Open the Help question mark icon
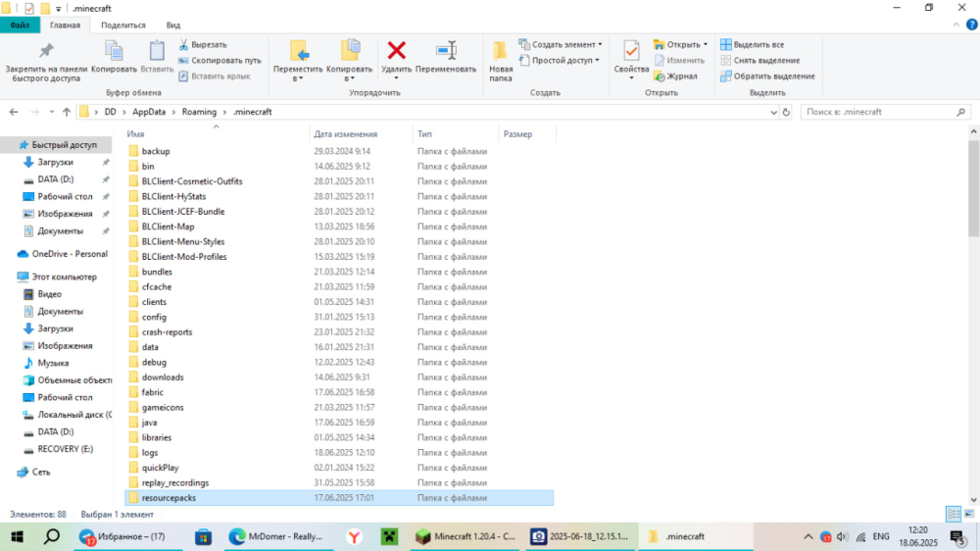The width and height of the screenshot is (980, 551). (971, 25)
